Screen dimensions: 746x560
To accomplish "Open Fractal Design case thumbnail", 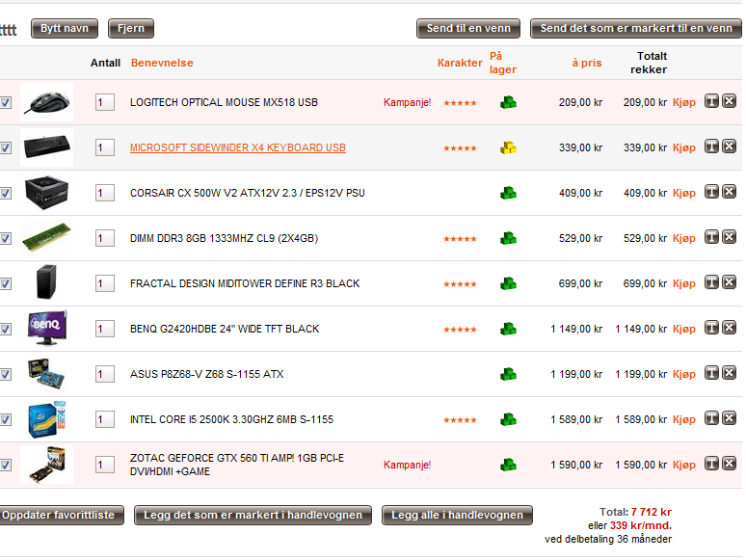I will [x=46, y=281].
